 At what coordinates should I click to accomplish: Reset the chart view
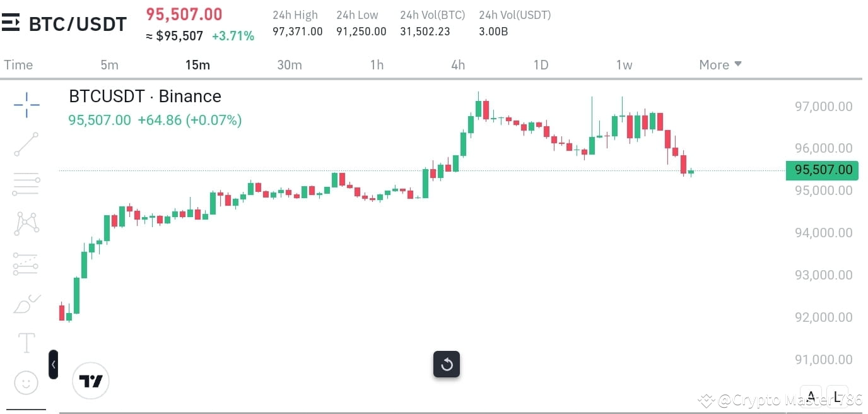coord(447,364)
